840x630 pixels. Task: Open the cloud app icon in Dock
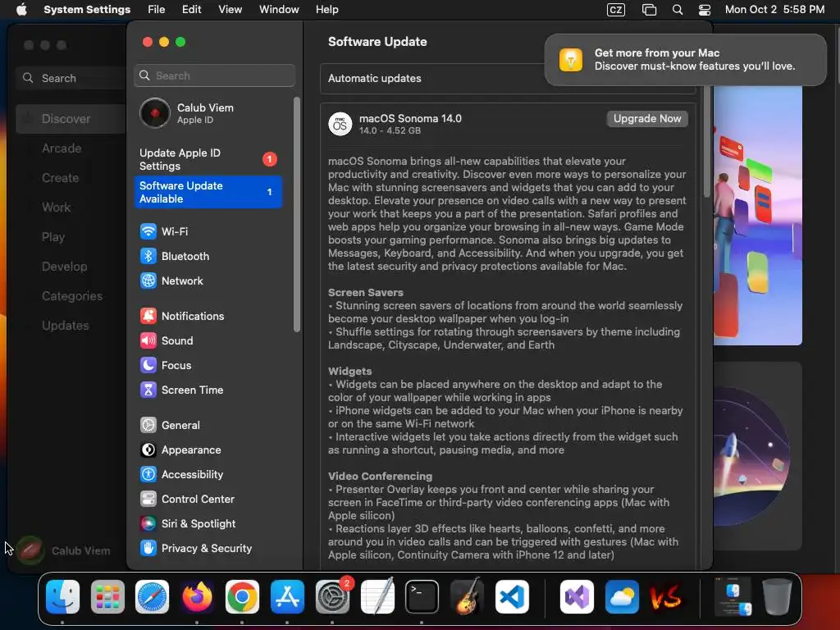pyautogui.click(x=622, y=597)
